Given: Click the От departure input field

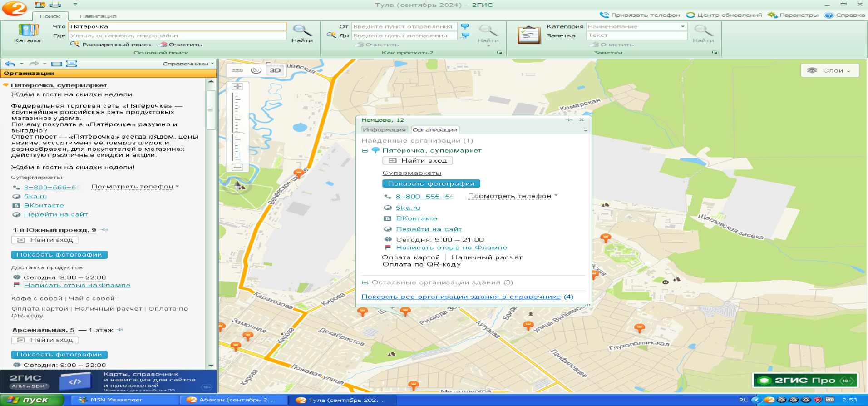Looking at the screenshot, I should (404, 26).
